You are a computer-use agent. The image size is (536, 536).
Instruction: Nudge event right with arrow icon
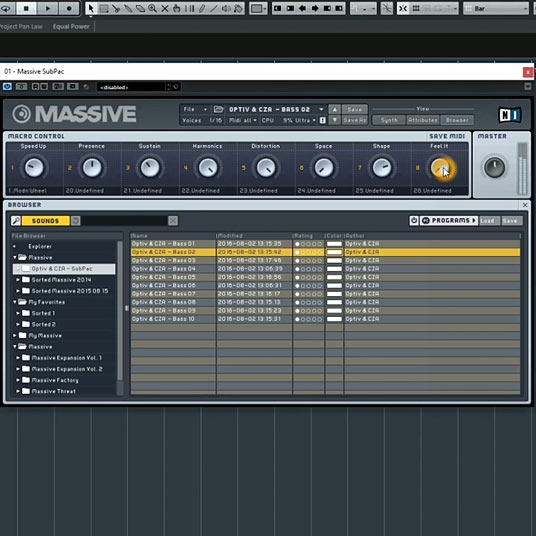315,8
